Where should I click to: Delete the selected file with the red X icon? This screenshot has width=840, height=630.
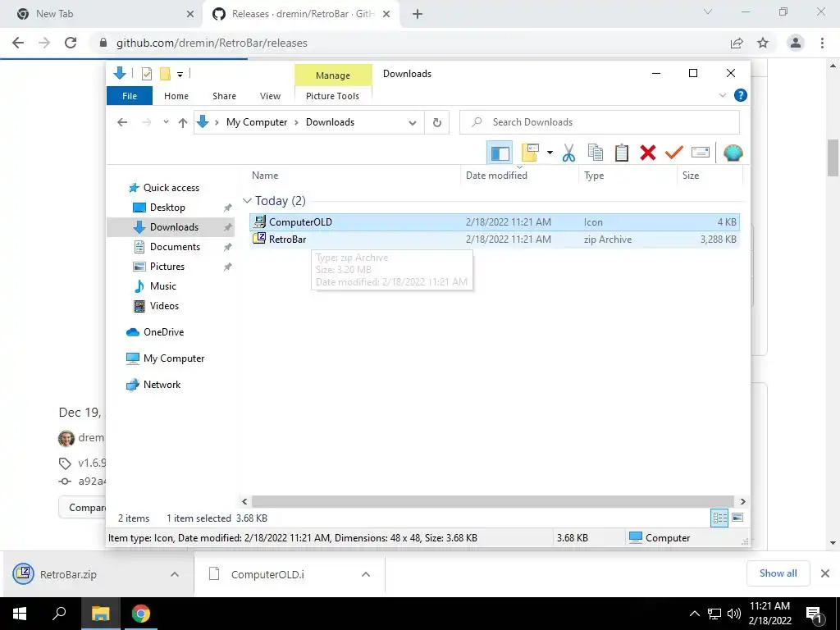648,153
